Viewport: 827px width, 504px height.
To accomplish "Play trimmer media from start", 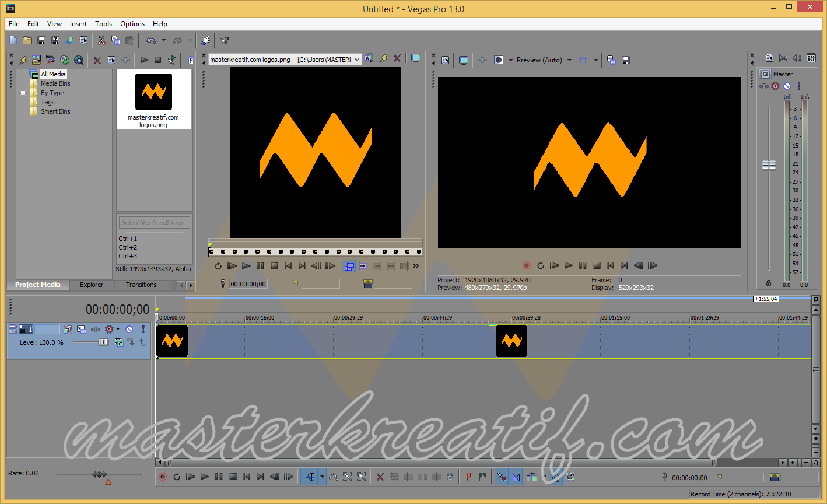I will coord(232,266).
